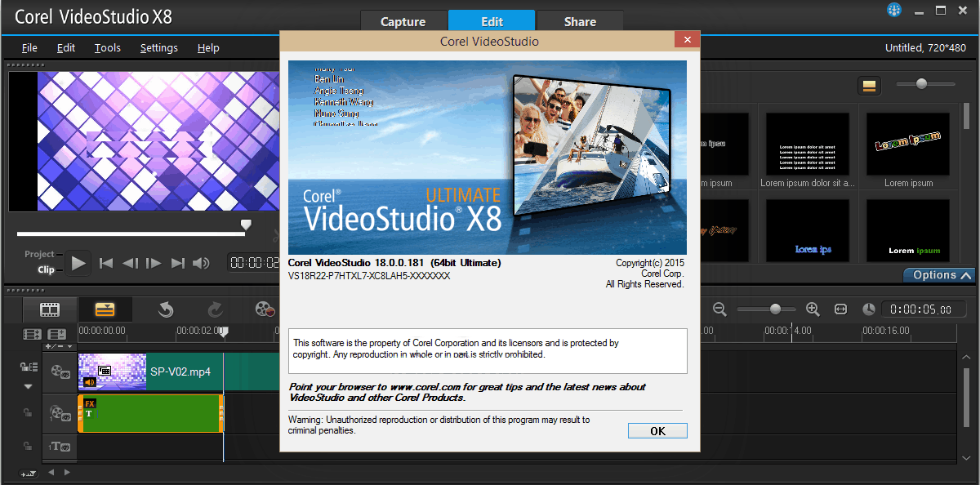980x485 pixels.
Task: Show all visible tracks icon
Action: click(33, 334)
